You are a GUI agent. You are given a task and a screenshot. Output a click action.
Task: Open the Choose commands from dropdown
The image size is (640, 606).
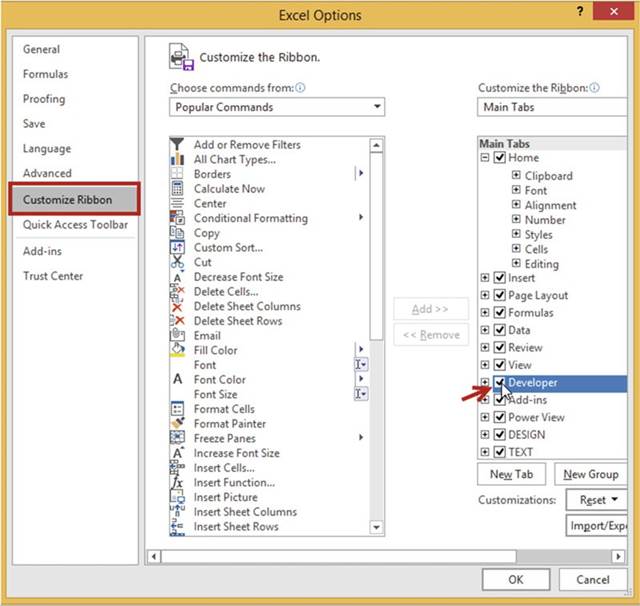277,107
